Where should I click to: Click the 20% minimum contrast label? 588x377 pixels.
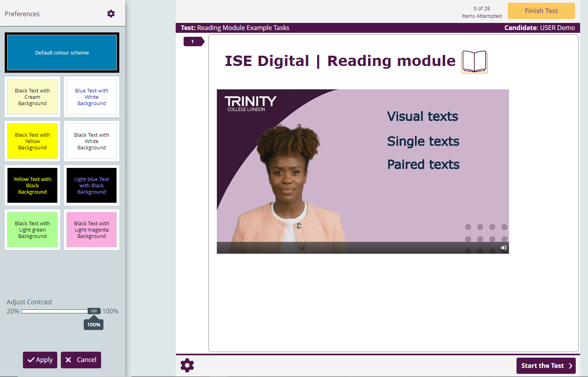click(x=13, y=311)
